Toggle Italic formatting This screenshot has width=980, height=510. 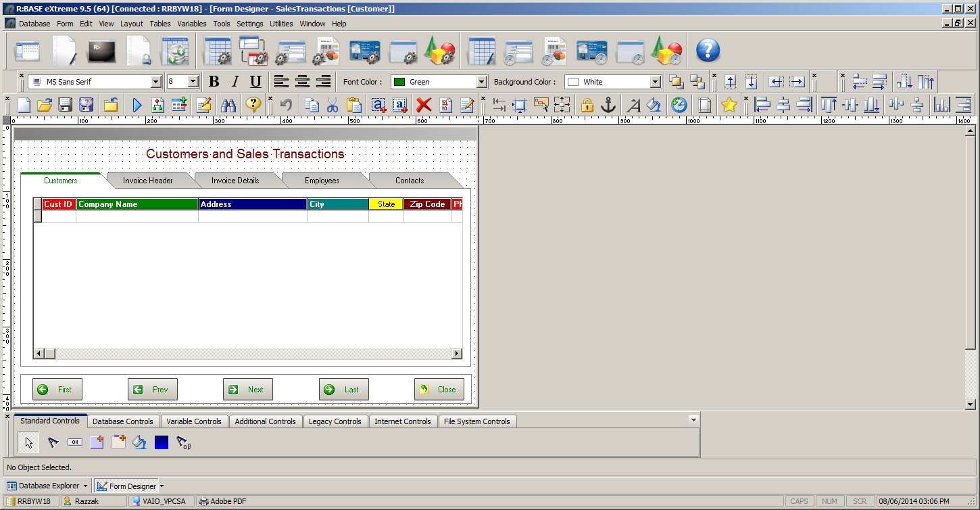pyautogui.click(x=235, y=82)
